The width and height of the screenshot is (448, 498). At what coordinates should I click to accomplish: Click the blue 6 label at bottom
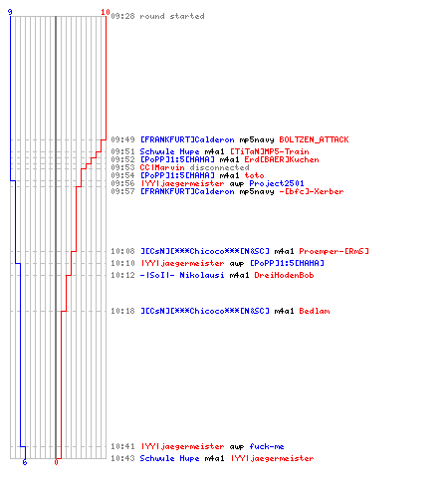[x=25, y=462]
